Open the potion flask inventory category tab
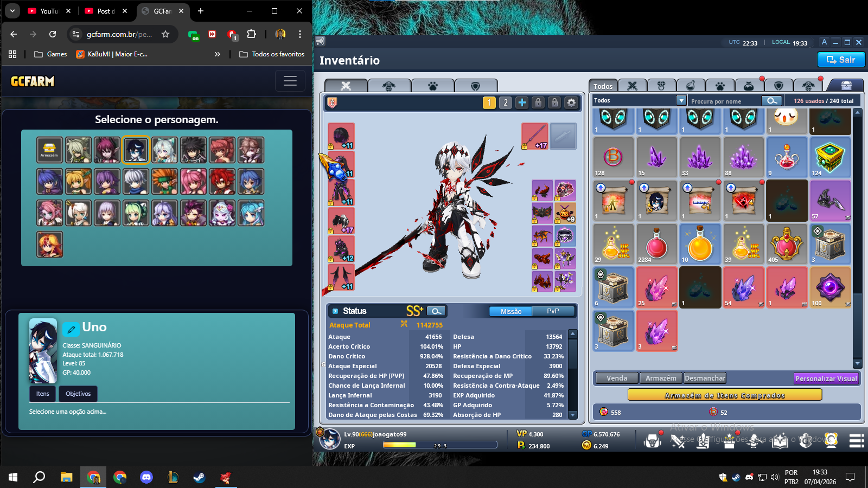Viewport: 868px width, 488px height. [x=691, y=86]
